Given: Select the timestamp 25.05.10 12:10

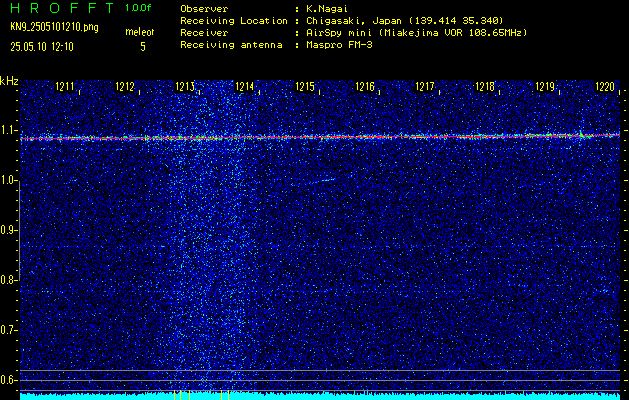Looking at the screenshot, I should click(x=42, y=47).
